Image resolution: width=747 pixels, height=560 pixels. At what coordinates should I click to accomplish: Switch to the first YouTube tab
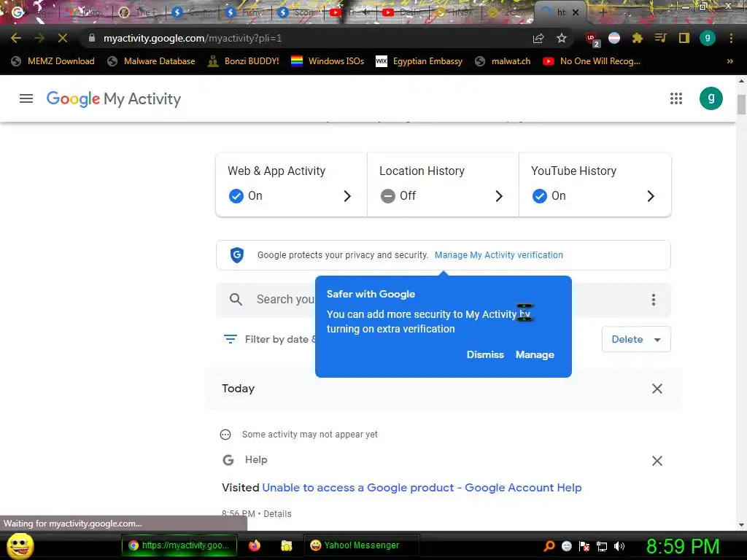click(349, 12)
